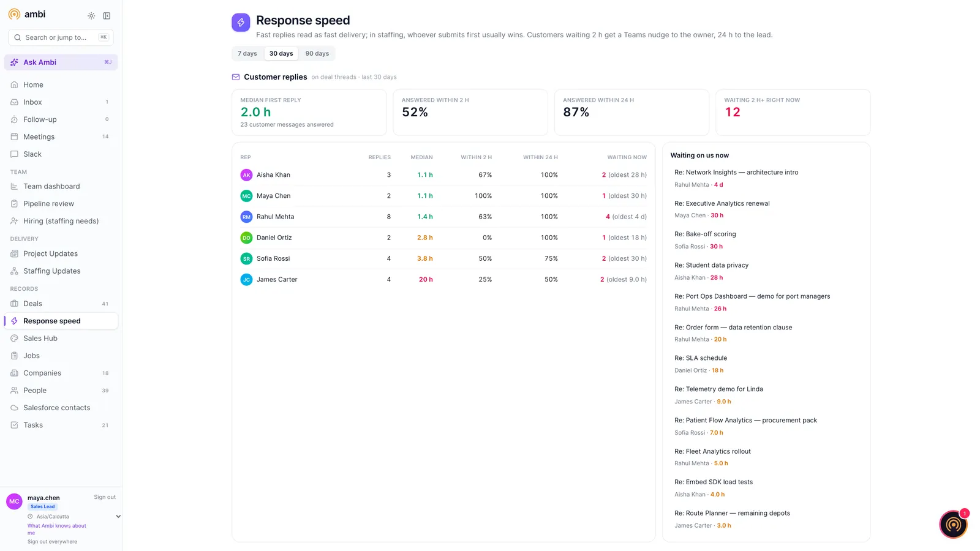Click the Pipeline review icon
This screenshot has width=980, height=551.
14,204
